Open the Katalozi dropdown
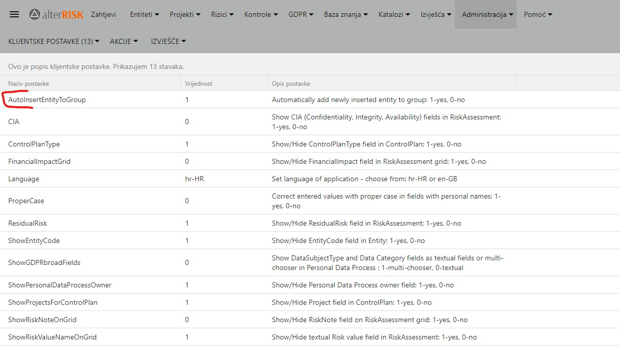Image resolution: width=620 pixels, height=364 pixels. (x=394, y=14)
